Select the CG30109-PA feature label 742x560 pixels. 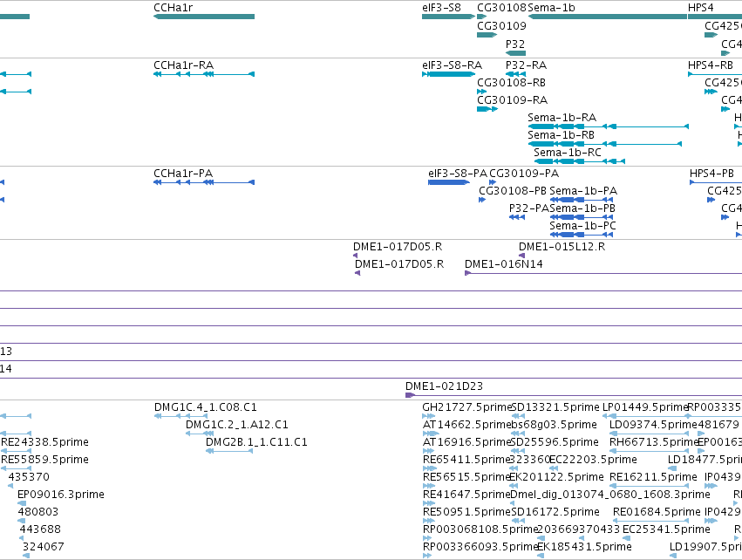point(524,174)
